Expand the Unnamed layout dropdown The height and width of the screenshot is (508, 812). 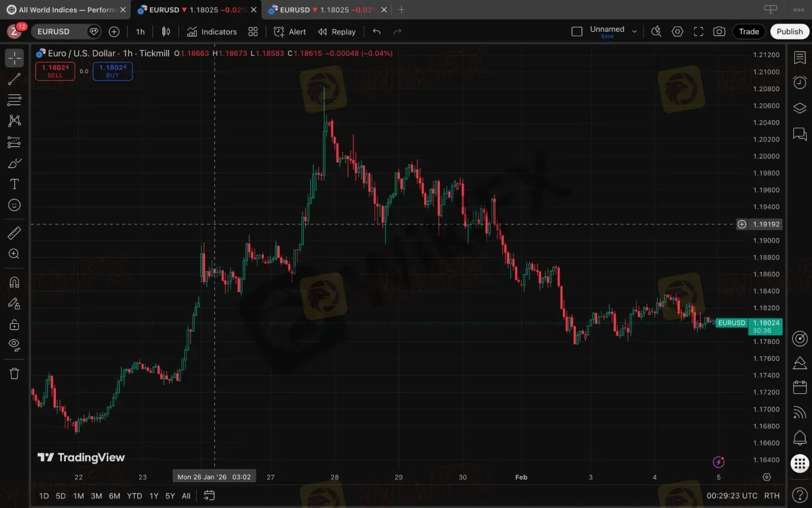tap(635, 32)
